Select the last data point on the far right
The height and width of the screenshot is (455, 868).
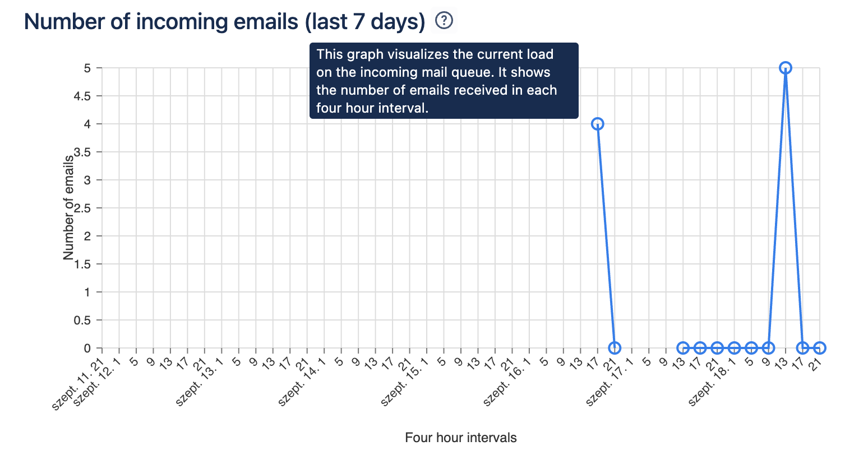coord(820,348)
